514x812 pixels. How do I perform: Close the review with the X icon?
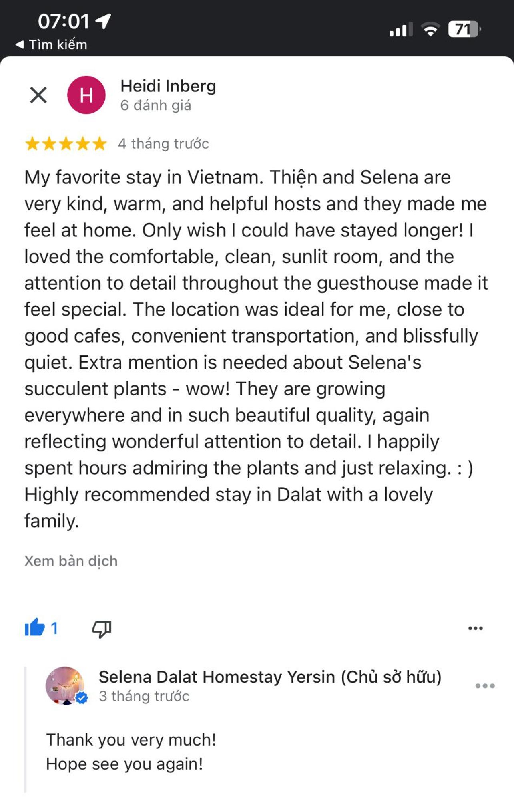[x=38, y=95]
